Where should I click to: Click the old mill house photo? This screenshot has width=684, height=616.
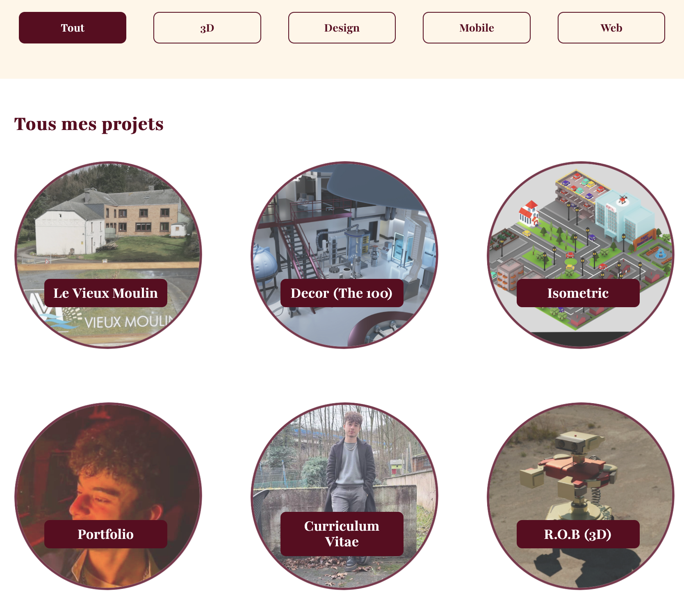pos(108,221)
